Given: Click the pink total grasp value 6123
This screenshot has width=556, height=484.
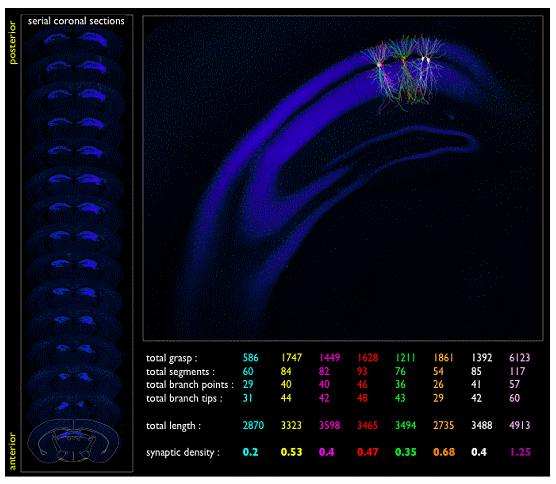Looking at the screenshot, I should click(519, 357).
